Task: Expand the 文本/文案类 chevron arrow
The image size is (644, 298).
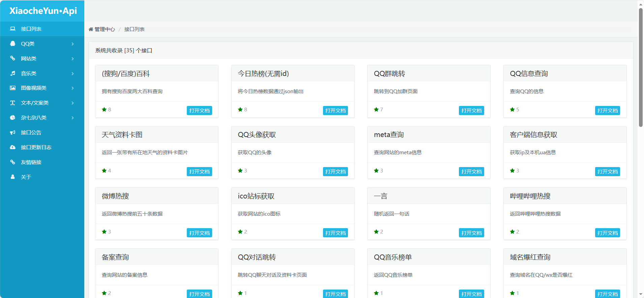Action: point(72,103)
